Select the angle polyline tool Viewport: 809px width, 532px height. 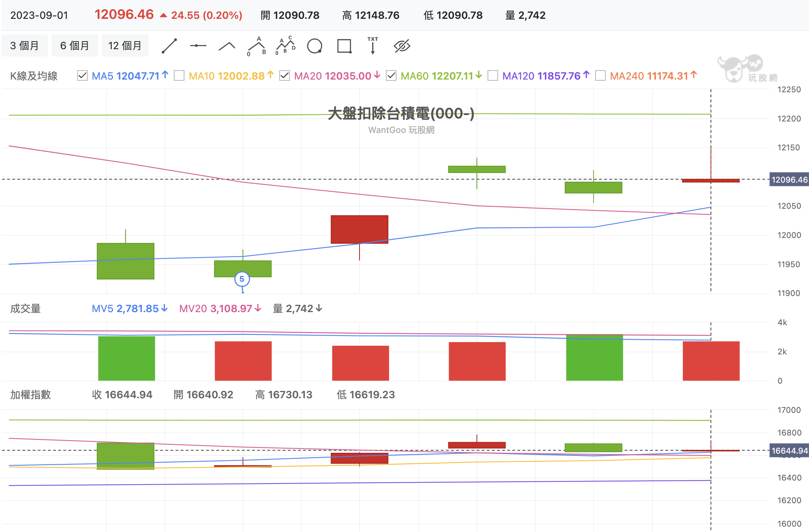click(x=227, y=46)
